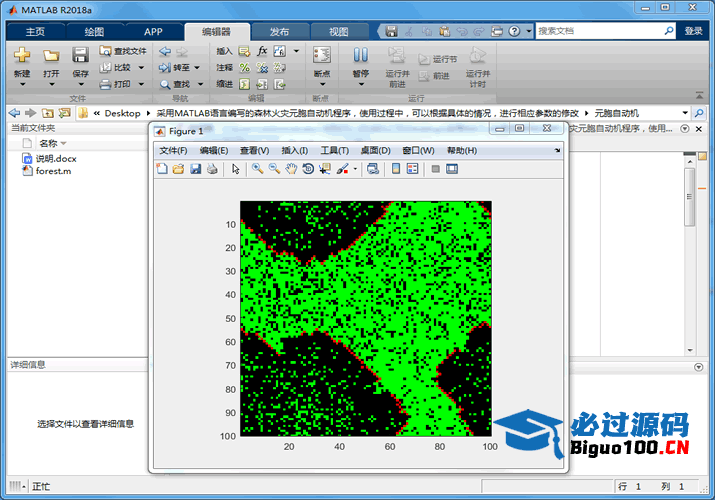Image resolution: width=715 pixels, height=500 pixels.
Task: Click the 查找文件 (Find Files) button
Action: (x=123, y=50)
